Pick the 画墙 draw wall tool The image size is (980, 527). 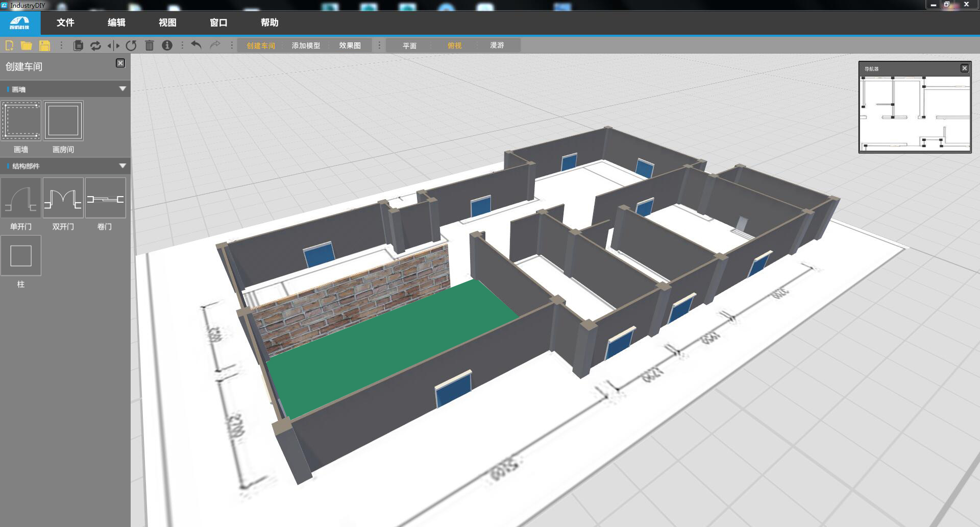click(x=21, y=121)
